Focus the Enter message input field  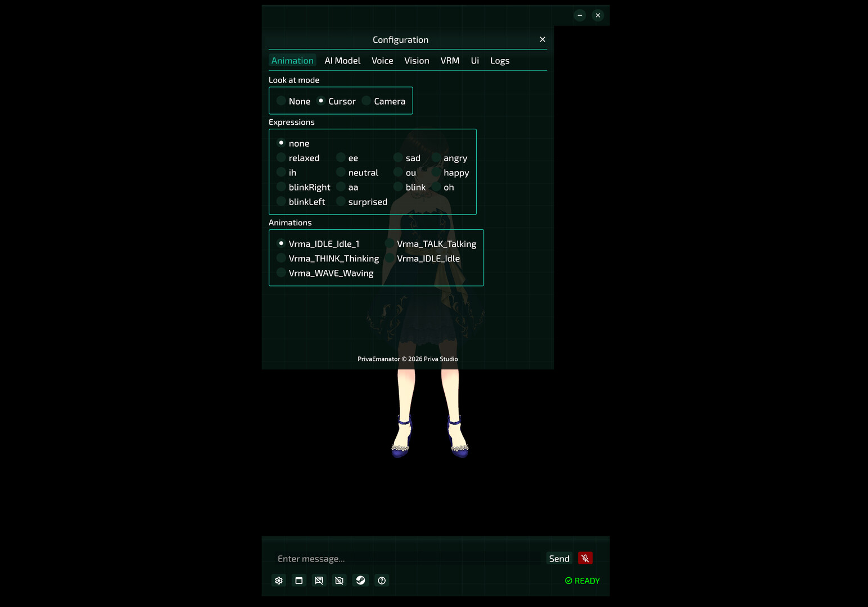[x=409, y=559]
